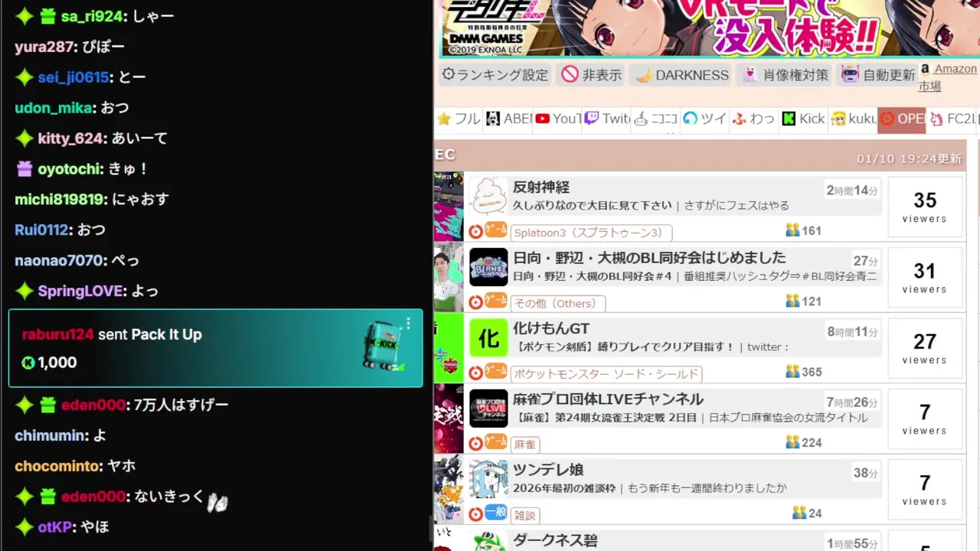Click raburu124 username in gift message

(x=57, y=334)
